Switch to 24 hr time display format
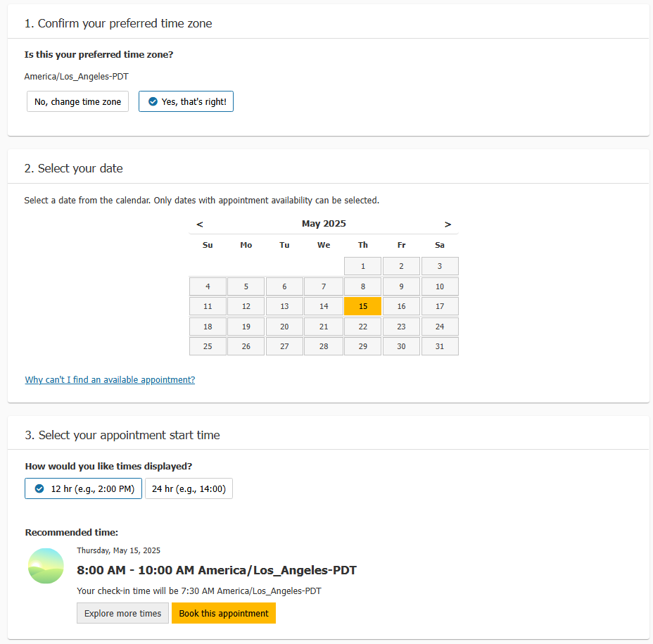Image resolution: width=653 pixels, height=644 pixels. (189, 488)
